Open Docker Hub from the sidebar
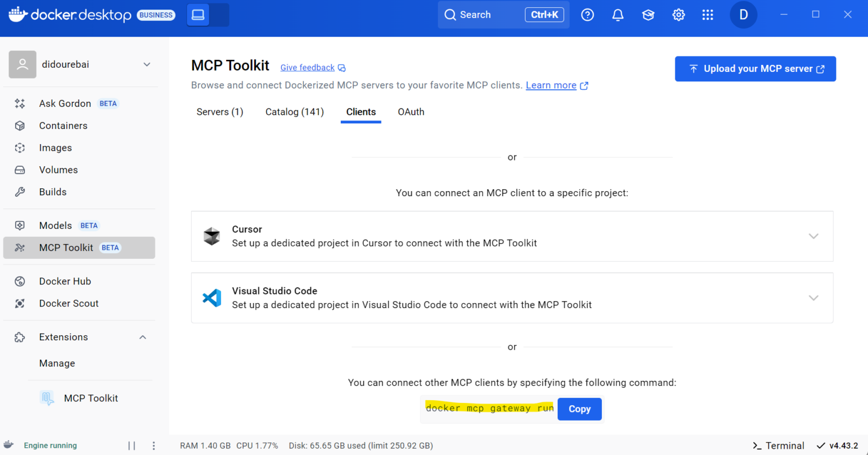 [x=64, y=281]
